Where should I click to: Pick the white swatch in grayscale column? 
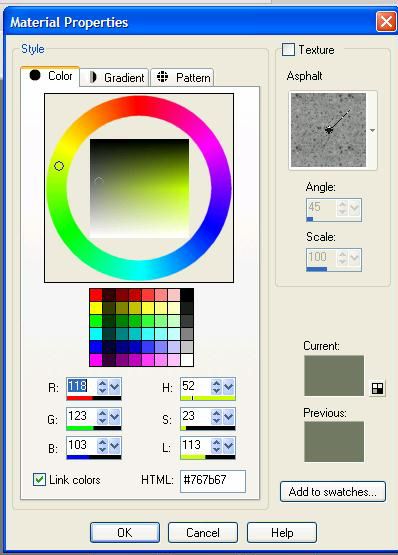click(x=187, y=360)
